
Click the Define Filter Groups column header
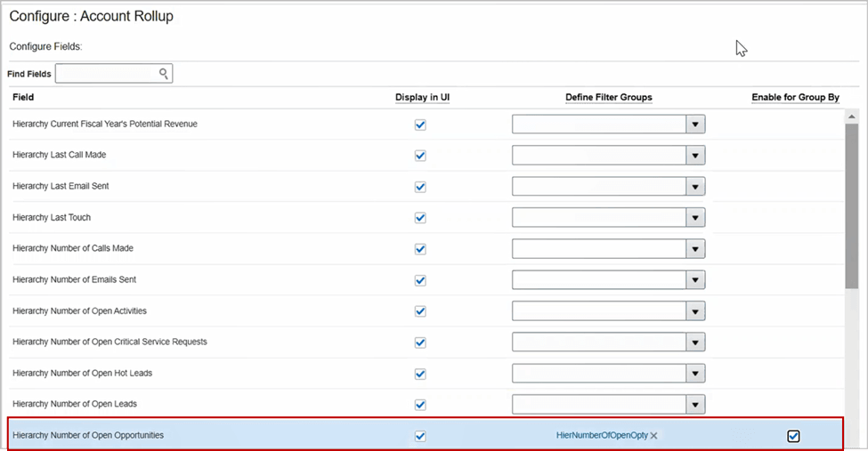pos(609,97)
